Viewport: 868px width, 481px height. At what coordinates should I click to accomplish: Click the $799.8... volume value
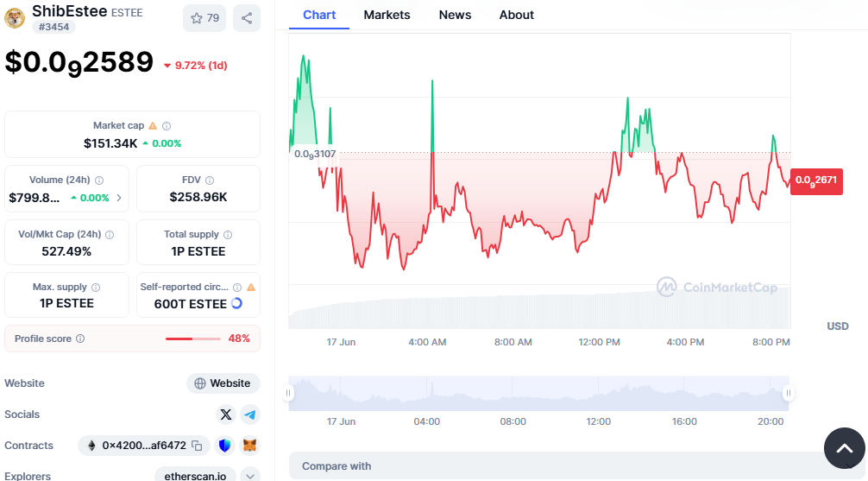pyautogui.click(x=35, y=198)
